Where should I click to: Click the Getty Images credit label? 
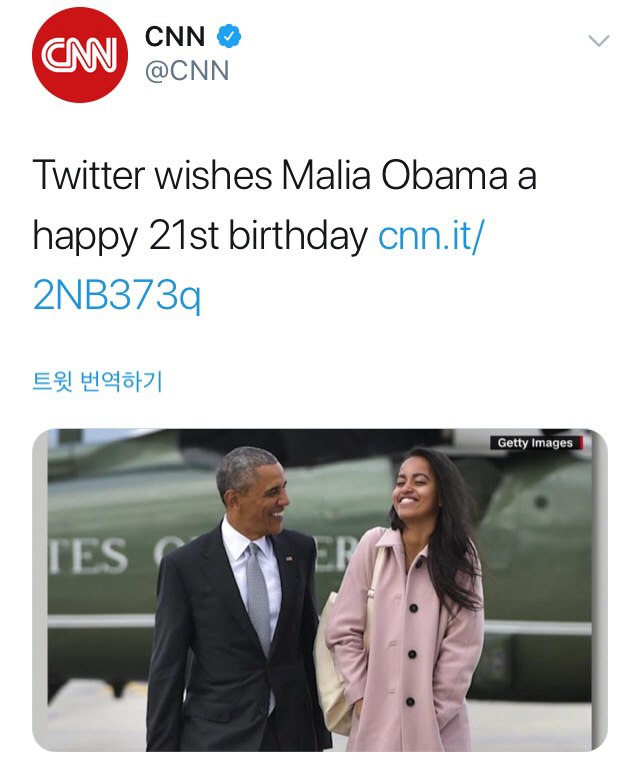point(537,443)
